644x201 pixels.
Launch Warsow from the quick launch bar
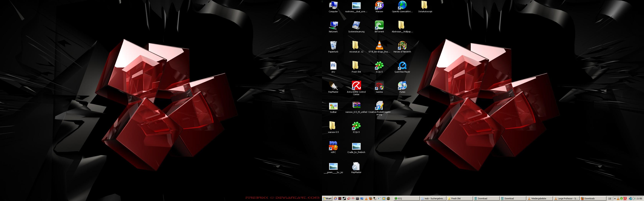[x=335, y=199]
